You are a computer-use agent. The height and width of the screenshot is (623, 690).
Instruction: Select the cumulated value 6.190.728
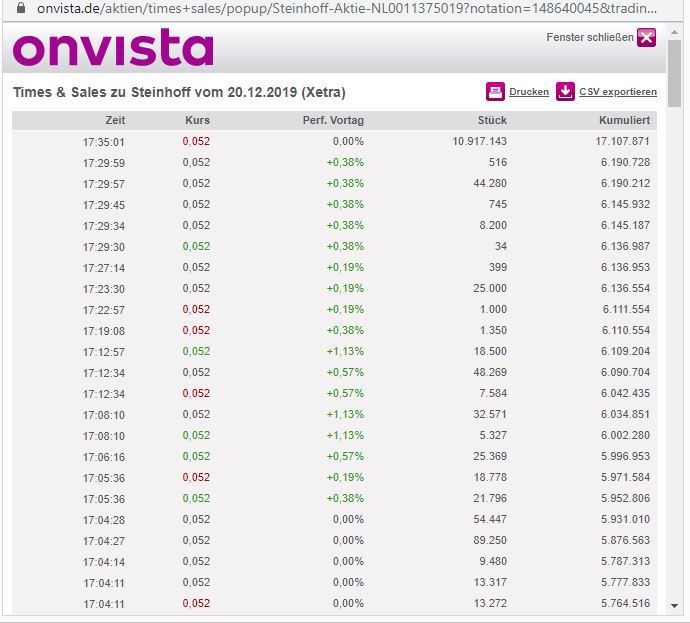(x=625, y=162)
